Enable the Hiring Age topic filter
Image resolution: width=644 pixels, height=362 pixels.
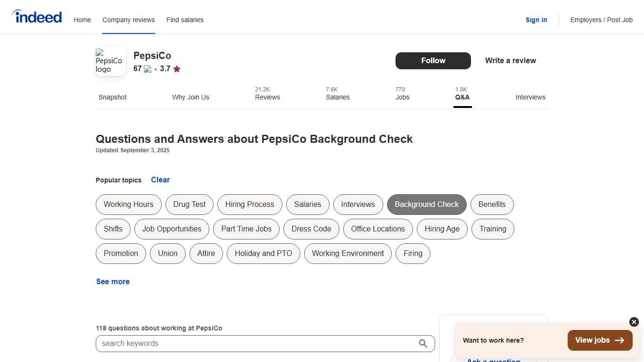click(442, 229)
